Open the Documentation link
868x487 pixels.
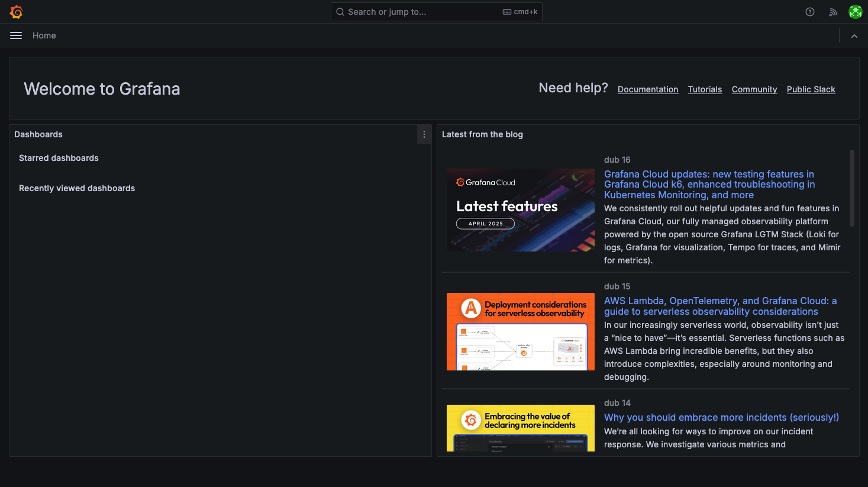point(648,89)
